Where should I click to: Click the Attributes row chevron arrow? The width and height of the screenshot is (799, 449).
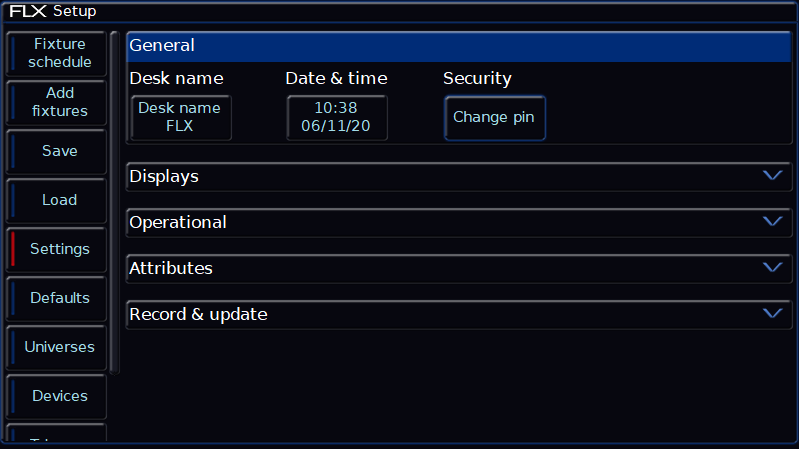[771, 268]
